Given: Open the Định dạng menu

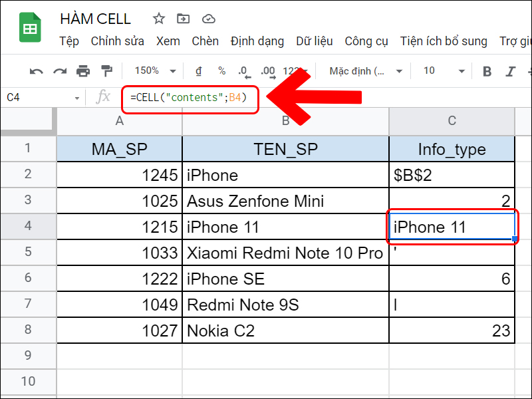Looking at the screenshot, I should pos(257,41).
